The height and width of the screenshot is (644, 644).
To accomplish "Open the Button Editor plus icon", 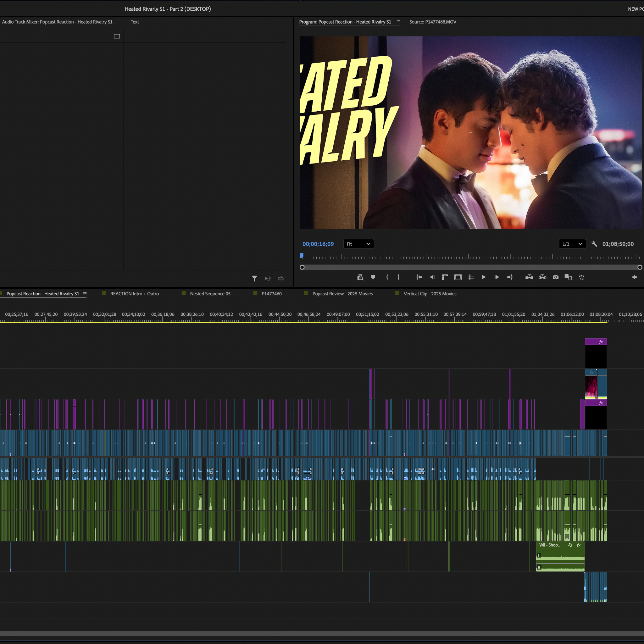I will pos(634,277).
